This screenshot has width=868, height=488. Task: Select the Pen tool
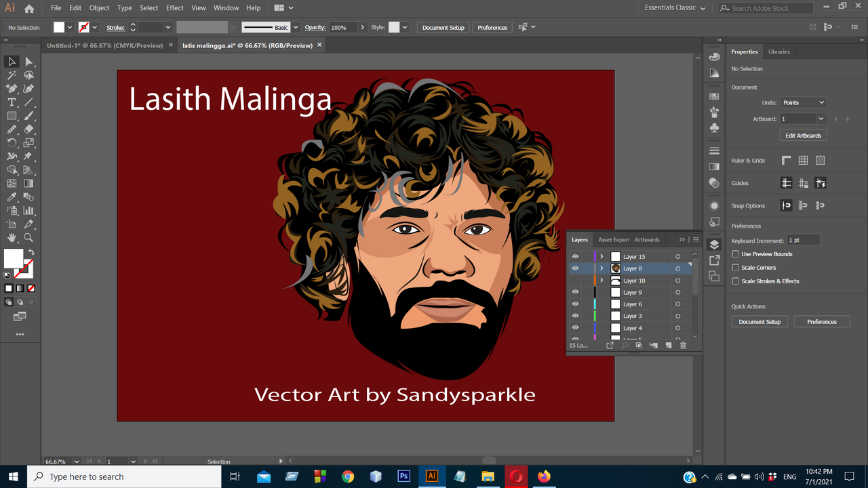pos(12,89)
